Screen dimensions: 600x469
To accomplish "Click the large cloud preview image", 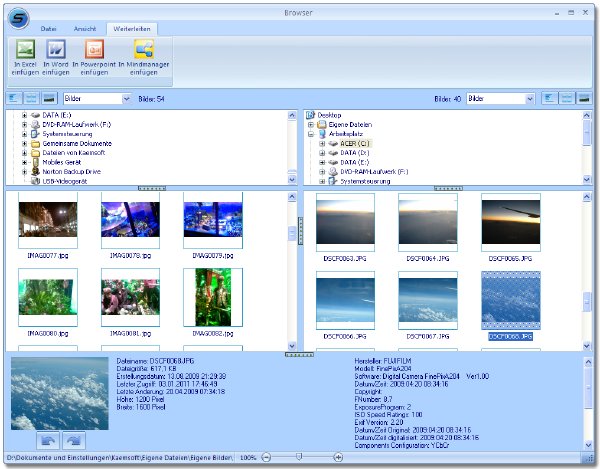I will point(60,393).
